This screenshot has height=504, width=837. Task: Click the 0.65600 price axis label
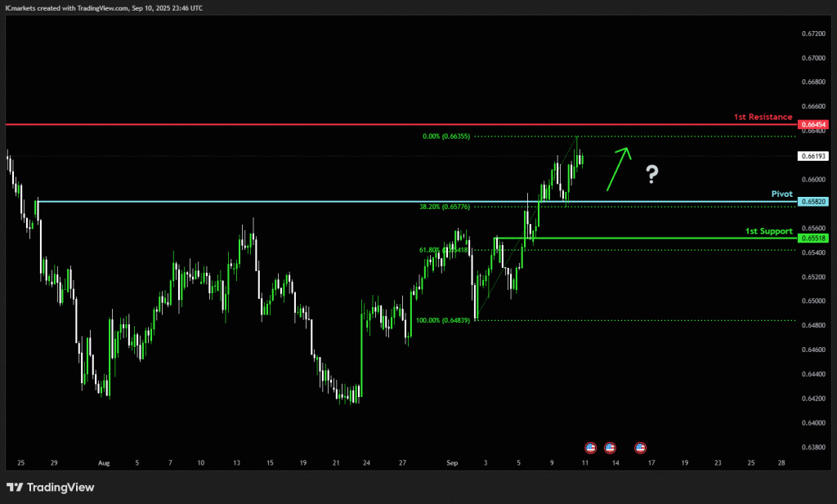(x=813, y=228)
